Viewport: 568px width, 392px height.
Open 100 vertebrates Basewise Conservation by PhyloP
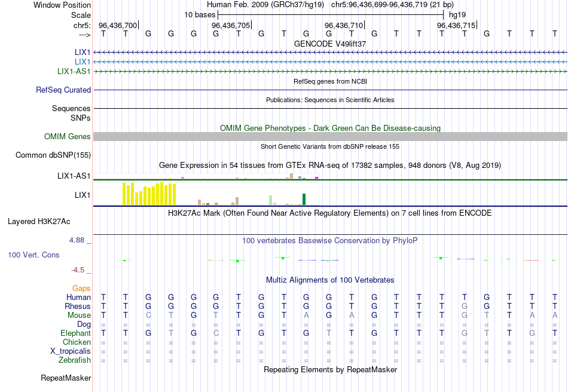coord(330,240)
